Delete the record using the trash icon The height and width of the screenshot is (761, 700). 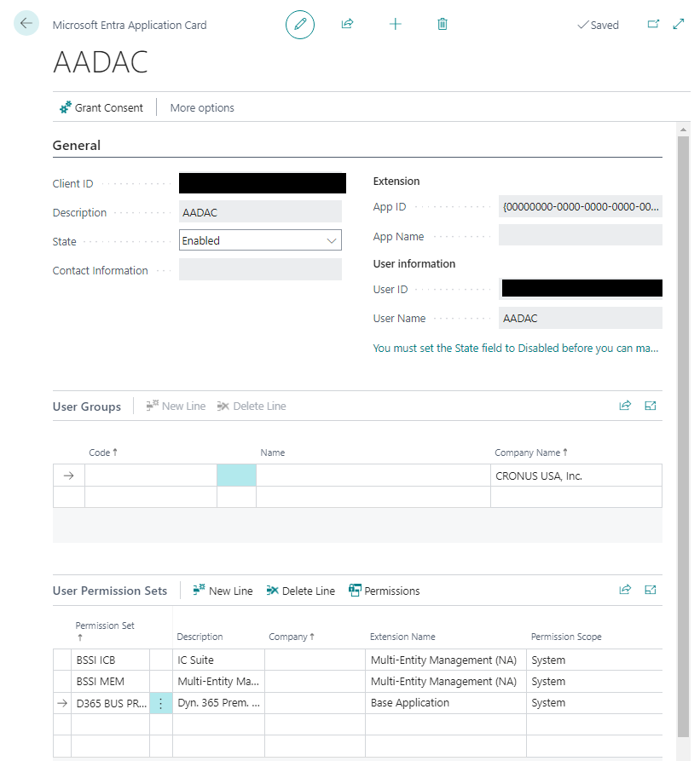pos(442,24)
